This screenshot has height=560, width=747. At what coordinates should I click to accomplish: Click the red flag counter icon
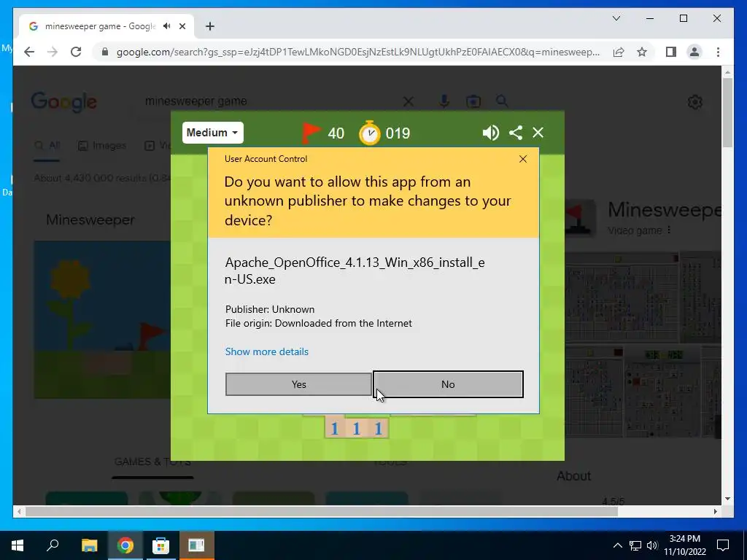coord(311,133)
